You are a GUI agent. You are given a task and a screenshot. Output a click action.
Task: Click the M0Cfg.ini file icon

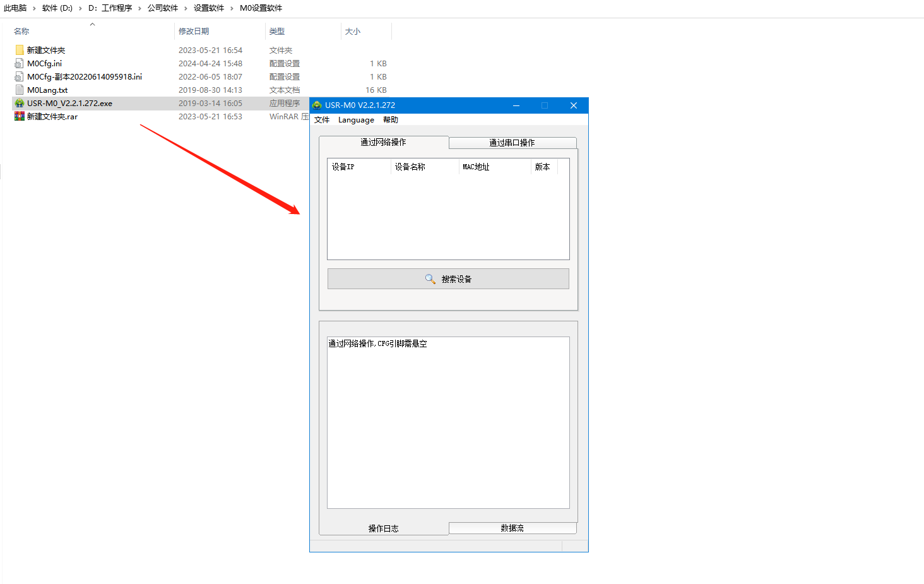pos(20,63)
